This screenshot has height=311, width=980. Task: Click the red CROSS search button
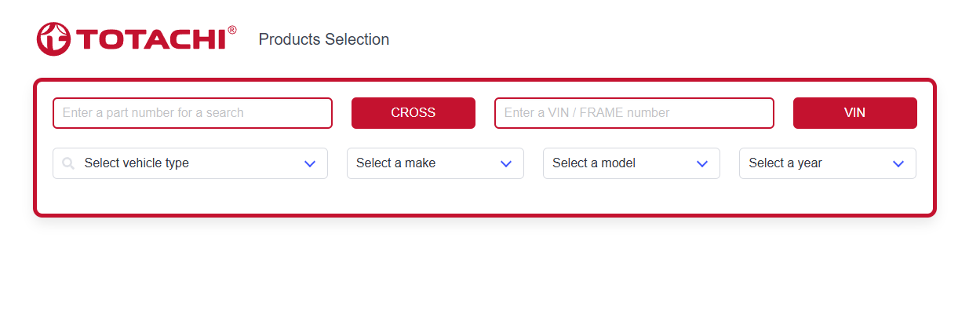pyautogui.click(x=413, y=113)
